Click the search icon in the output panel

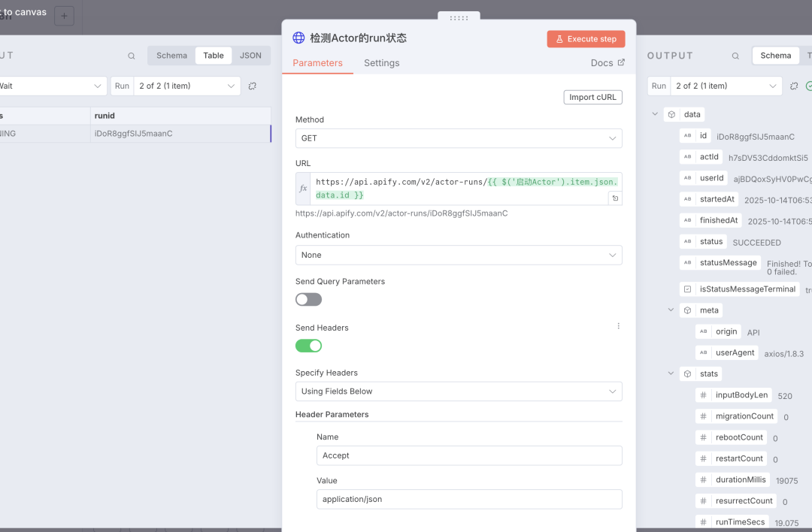[x=736, y=56]
